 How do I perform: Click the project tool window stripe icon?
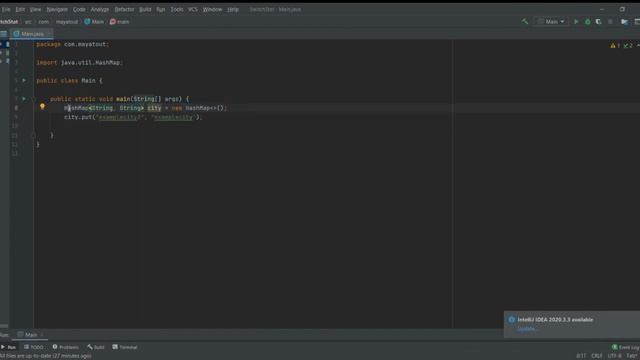[3, 34]
